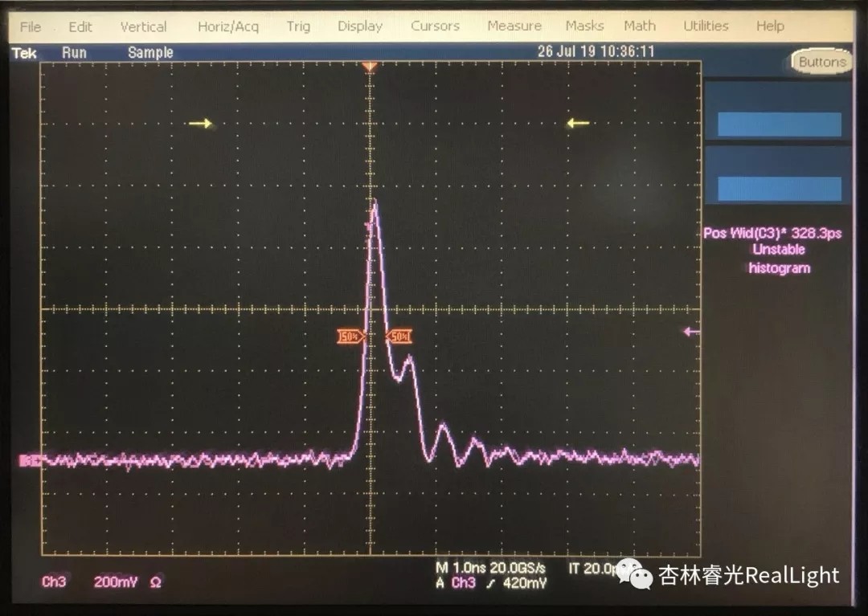Screen dimensions: 868x616
Task: Click the Ch3 200mV vertical scale readout
Action: pyautogui.click(x=101, y=582)
